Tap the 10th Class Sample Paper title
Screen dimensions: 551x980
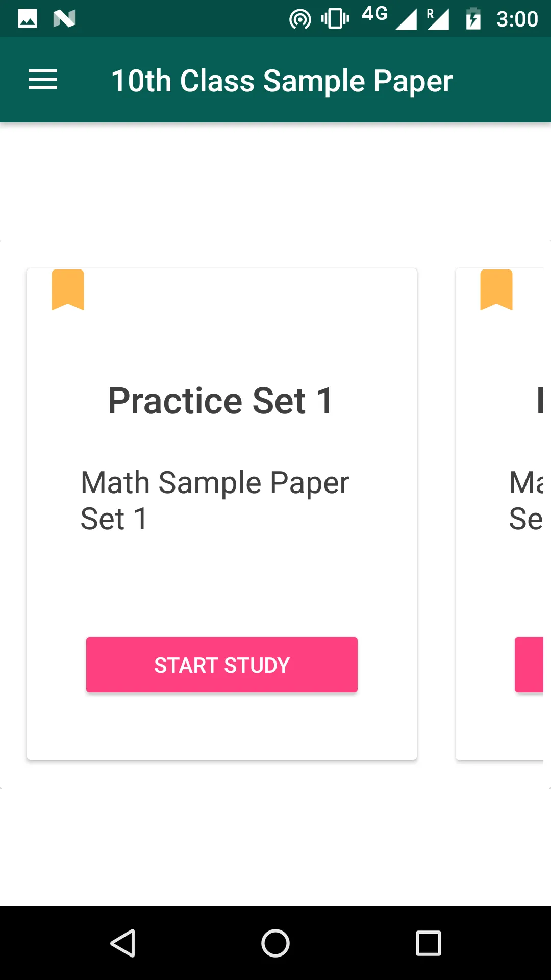[282, 81]
